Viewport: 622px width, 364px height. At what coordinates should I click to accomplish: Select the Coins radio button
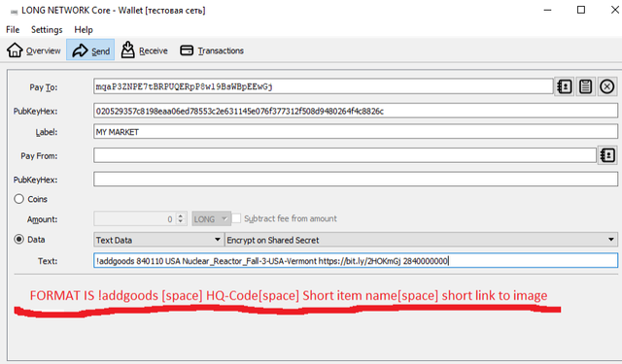tap(19, 199)
